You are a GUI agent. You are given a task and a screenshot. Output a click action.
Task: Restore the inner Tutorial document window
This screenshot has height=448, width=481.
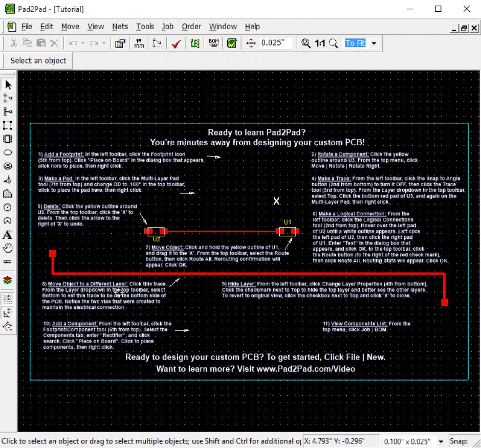[x=464, y=28]
